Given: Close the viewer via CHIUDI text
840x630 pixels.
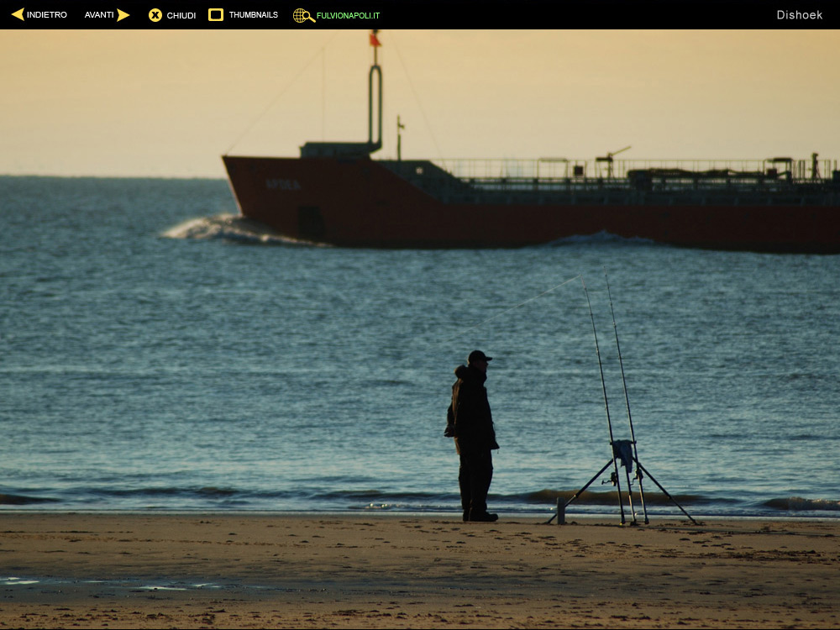Looking at the screenshot, I should [x=181, y=15].
